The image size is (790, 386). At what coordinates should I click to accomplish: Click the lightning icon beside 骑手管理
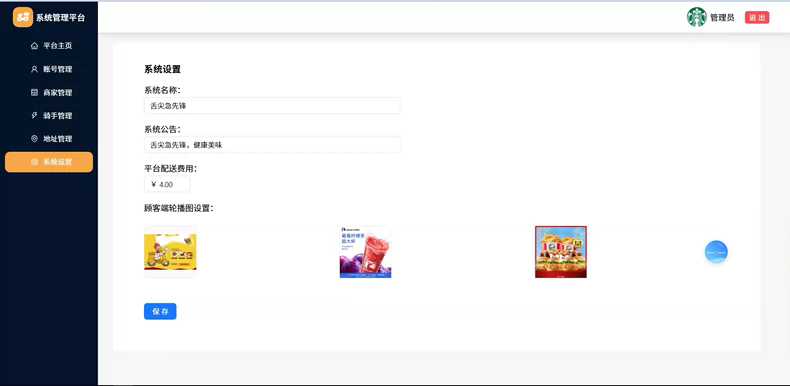pyautogui.click(x=34, y=115)
